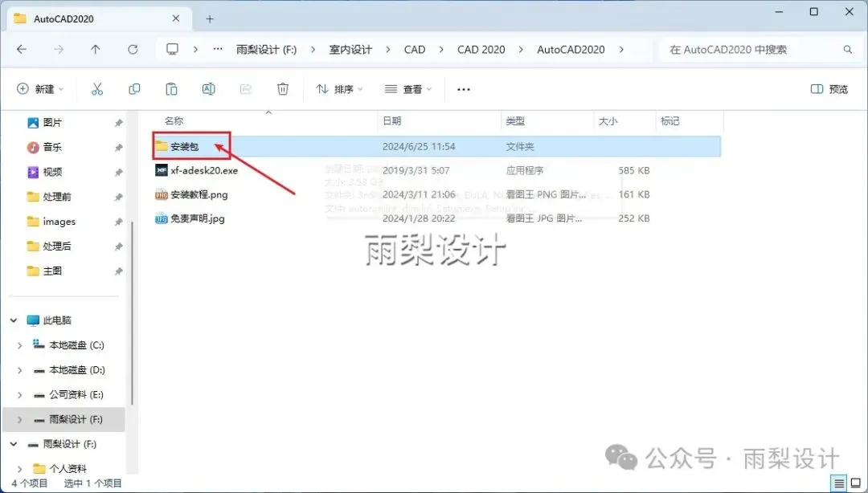Viewport: 868px width, 493px height.
Task: Expand the 个人资料 folder node
Action: [x=20, y=469]
